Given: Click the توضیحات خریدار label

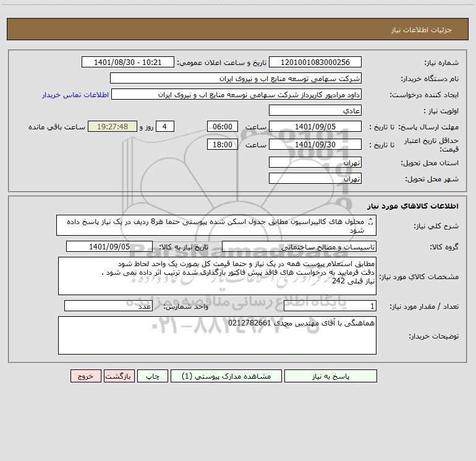Looking at the screenshot, I should coord(433,336).
